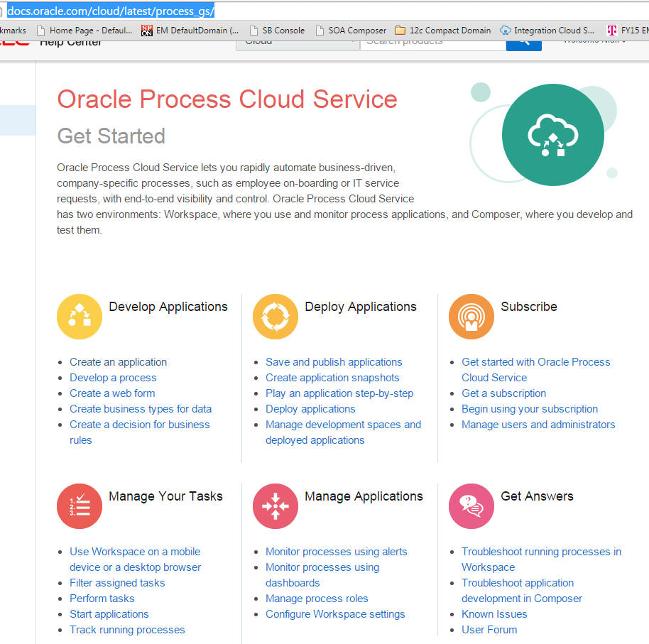
Task: Click the Manage Your Tasks heading
Action: [165, 496]
